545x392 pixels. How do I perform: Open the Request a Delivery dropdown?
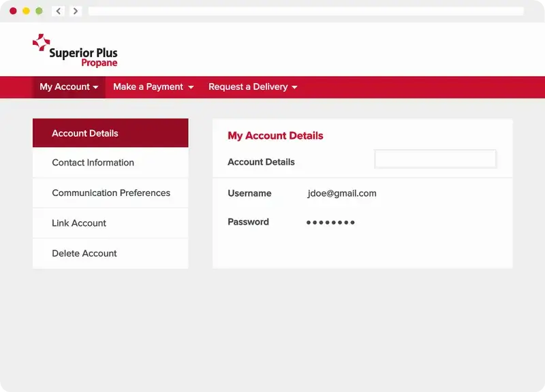(252, 87)
